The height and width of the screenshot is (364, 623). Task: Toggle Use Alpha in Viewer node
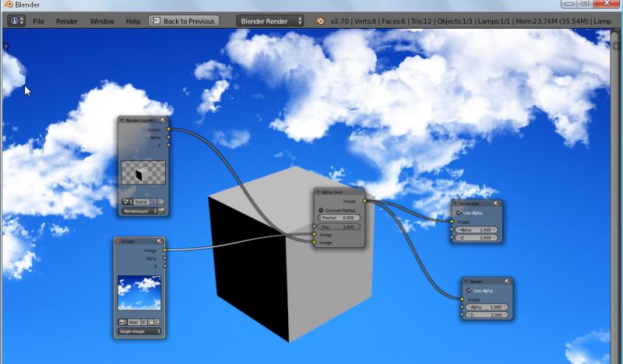pos(470,291)
